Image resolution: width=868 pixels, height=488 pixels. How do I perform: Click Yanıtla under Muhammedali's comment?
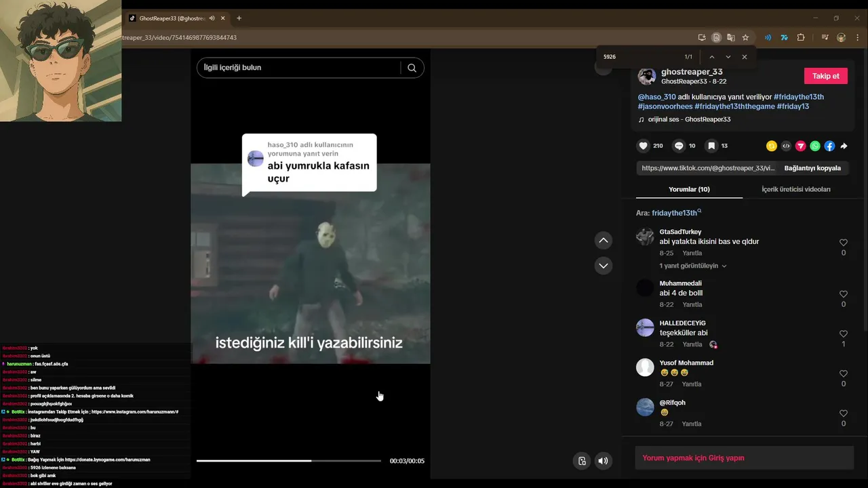click(x=692, y=304)
